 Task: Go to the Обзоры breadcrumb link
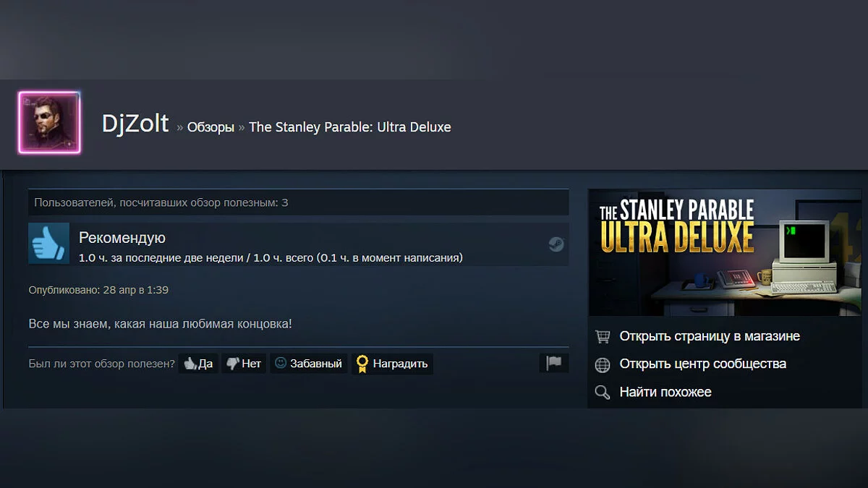pyautogui.click(x=210, y=127)
